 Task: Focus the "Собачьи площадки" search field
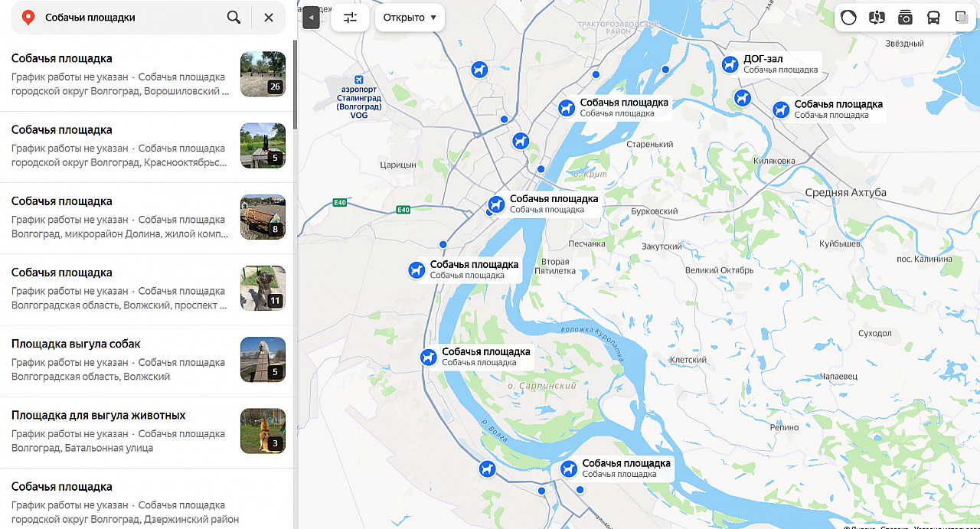click(130, 17)
